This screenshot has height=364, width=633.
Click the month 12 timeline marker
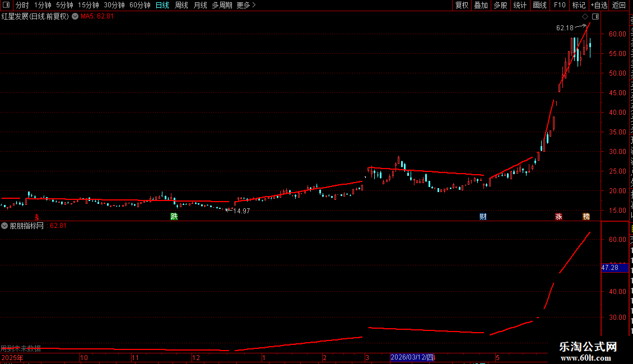196,357
